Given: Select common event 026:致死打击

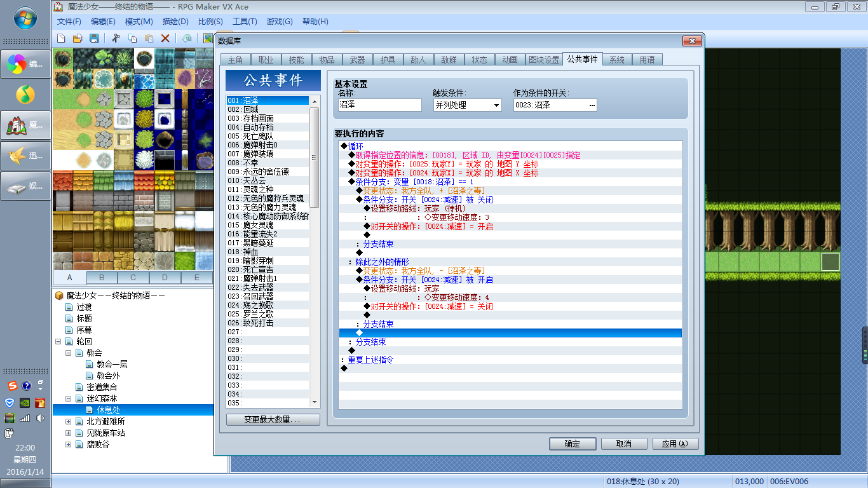Looking at the screenshot, I should (268, 323).
